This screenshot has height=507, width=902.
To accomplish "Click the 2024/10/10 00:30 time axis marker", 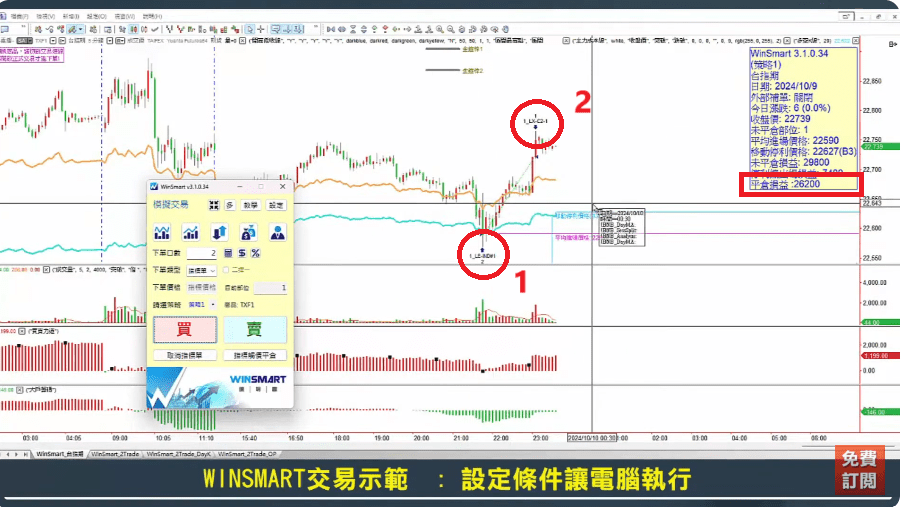I will click(591, 438).
